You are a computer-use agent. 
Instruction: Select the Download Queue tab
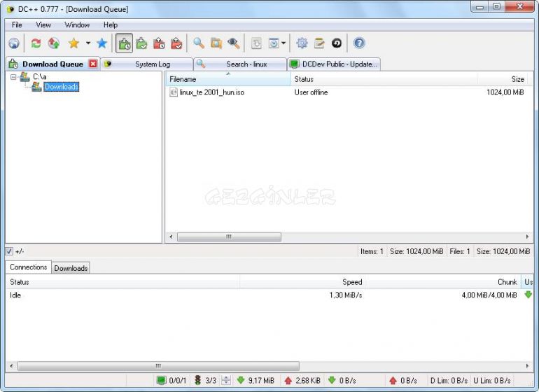[x=52, y=64]
